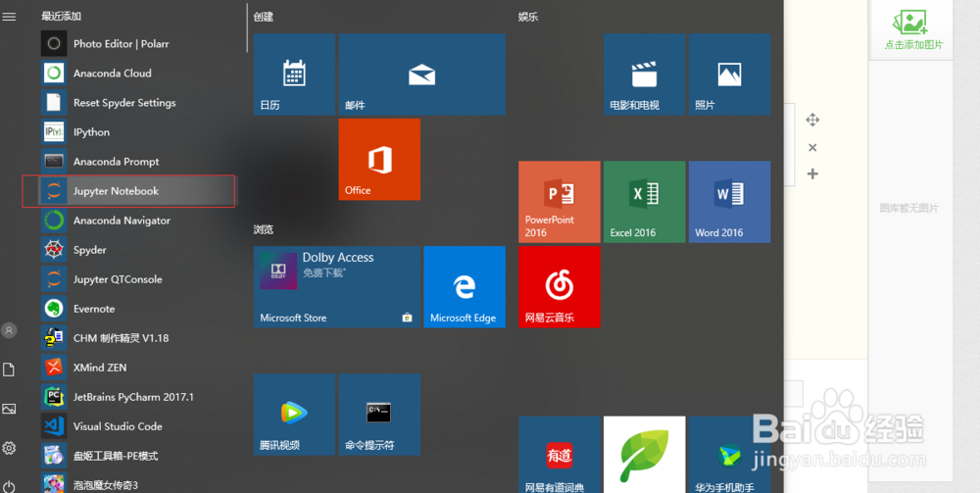980x493 pixels.
Task: Click the Power icon in Start sidebar
Action: tap(9, 486)
